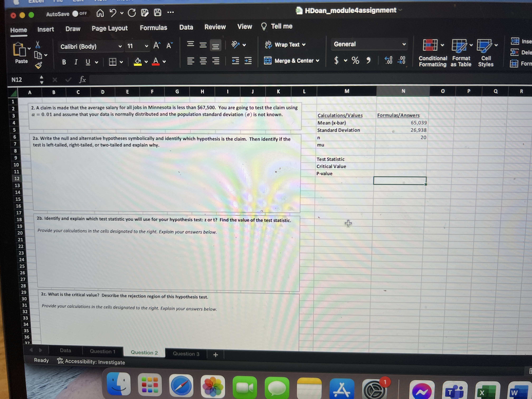This screenshot has width=532, height=399.
Task: Expand the Merge & Center dropdown arrow
Action: (317, 61)
